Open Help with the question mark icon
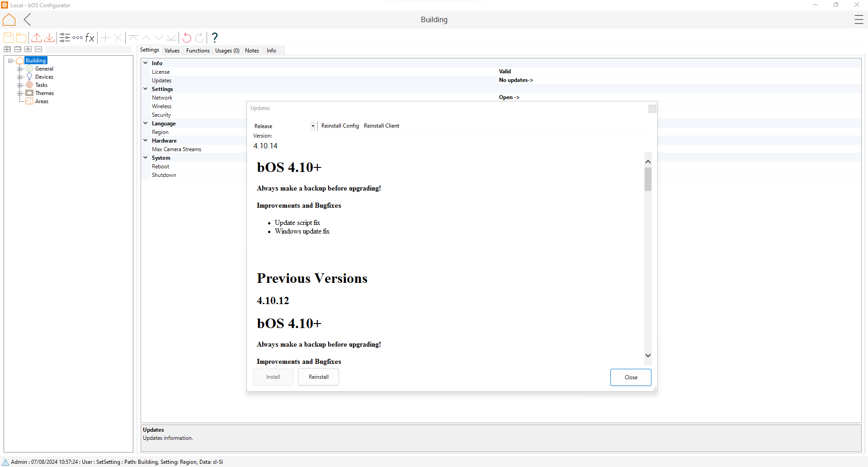868x467 pixels. tap(215, 38)
